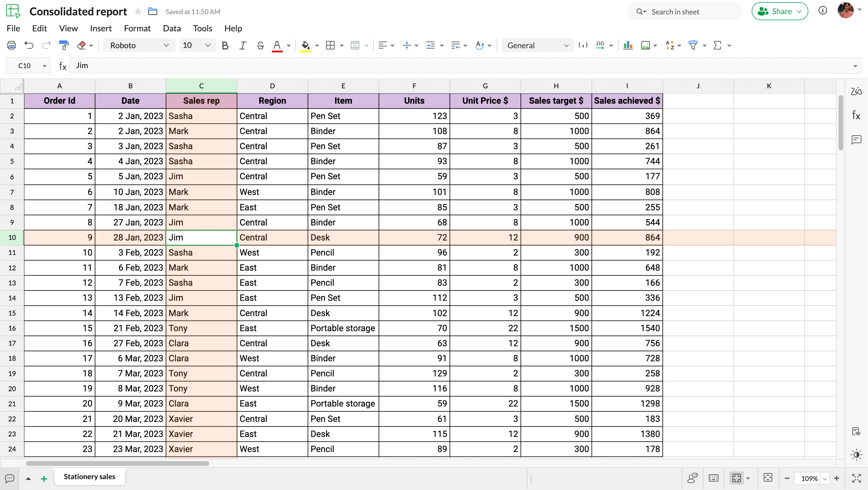Click the Bold formatting icon
This screenshot has width=868, height=490.
pyautogui.click(x=225, y=45)
